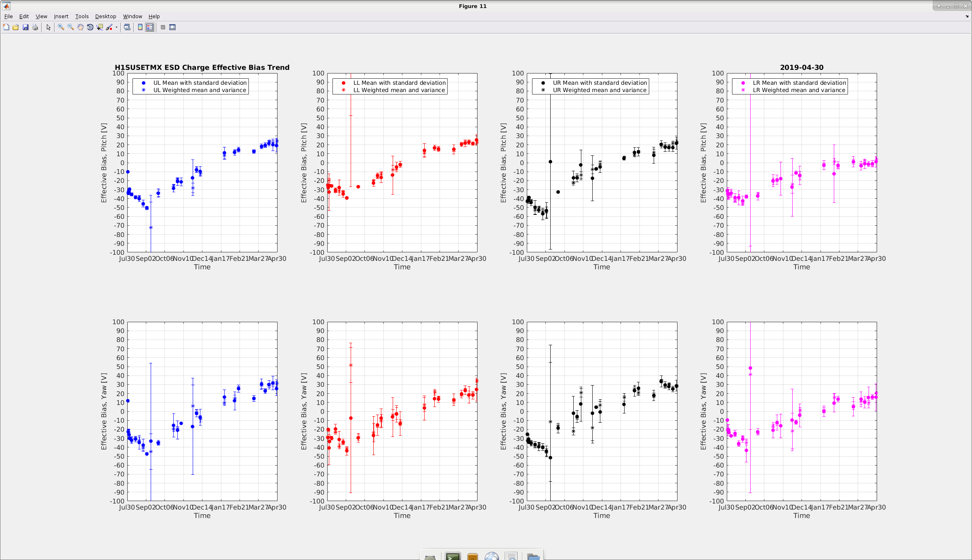
Task: Click the black dot marker in UR legend
Action: [543, 83]
